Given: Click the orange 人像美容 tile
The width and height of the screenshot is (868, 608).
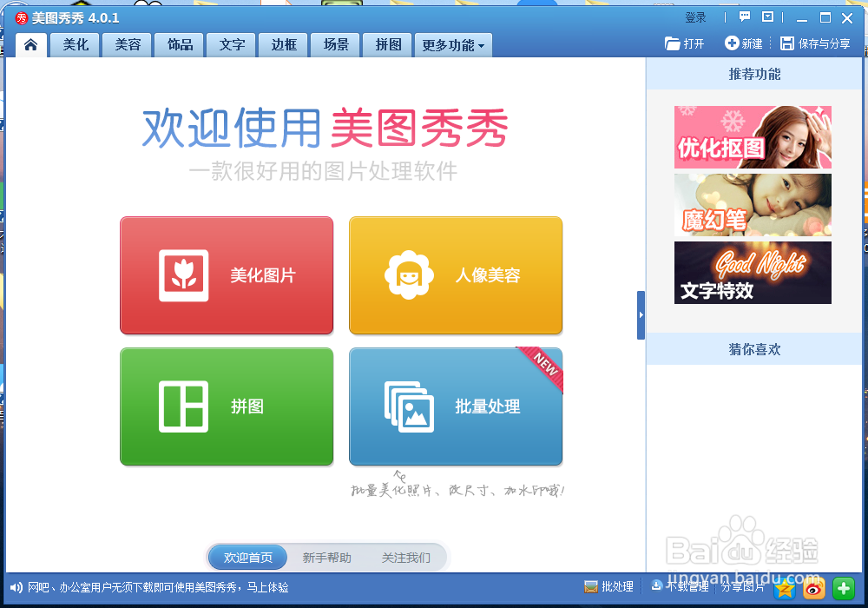Looking at the screenshot, I should click(456, 275).
